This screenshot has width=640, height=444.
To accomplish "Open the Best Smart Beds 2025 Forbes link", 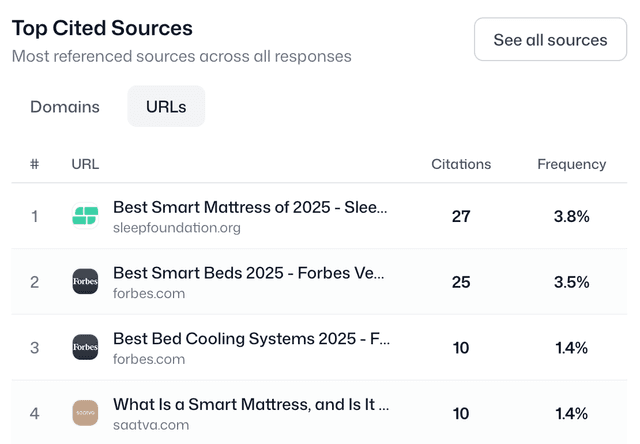I will click(248, 273).
